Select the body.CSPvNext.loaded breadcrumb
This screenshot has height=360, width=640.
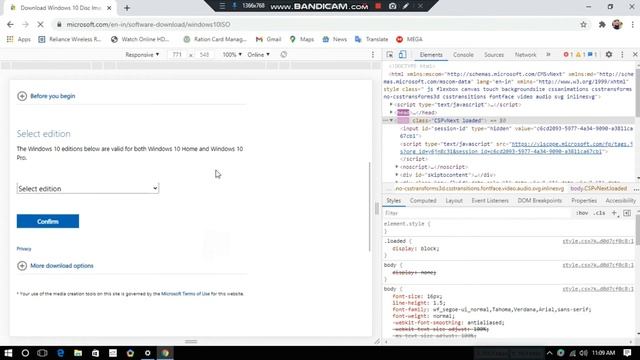tap(598, 189)
